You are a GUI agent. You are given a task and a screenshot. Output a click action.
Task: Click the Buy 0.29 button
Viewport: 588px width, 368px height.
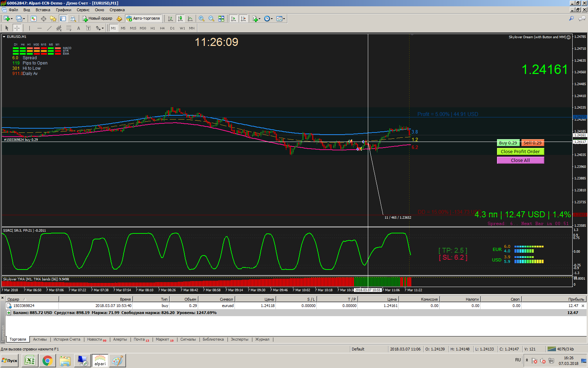coord(508,143)
